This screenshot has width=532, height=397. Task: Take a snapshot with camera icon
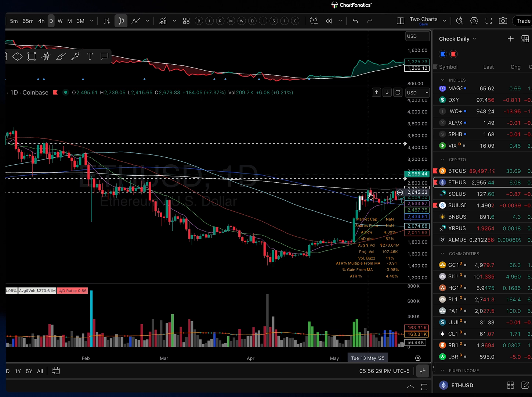click(x=503, y=21)
